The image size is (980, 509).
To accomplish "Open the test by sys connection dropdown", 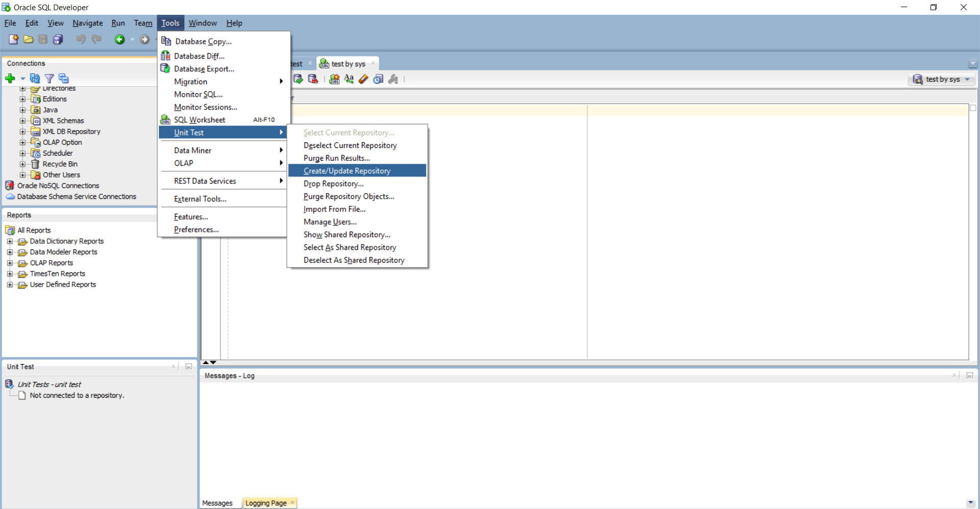I will [x=967, y=79].
